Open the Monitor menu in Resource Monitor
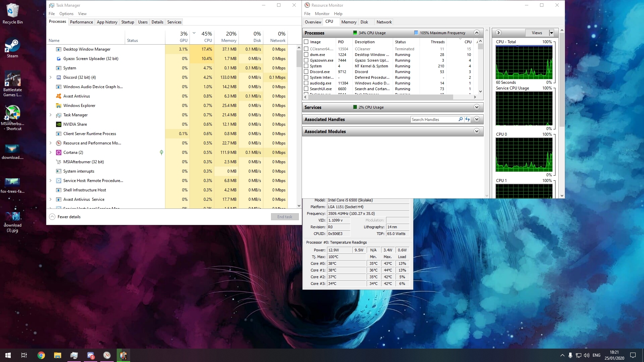 pyautogui.click(x=322, y=14)
